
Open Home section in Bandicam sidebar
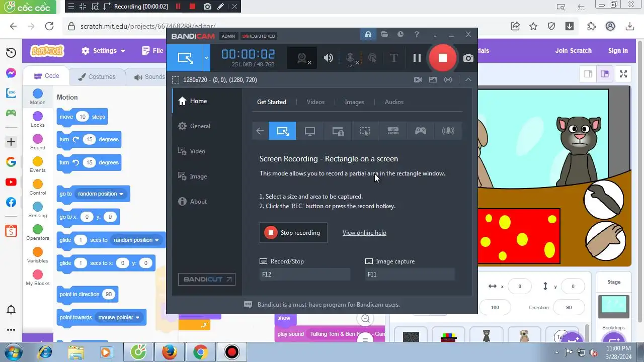tap(207, 101)
